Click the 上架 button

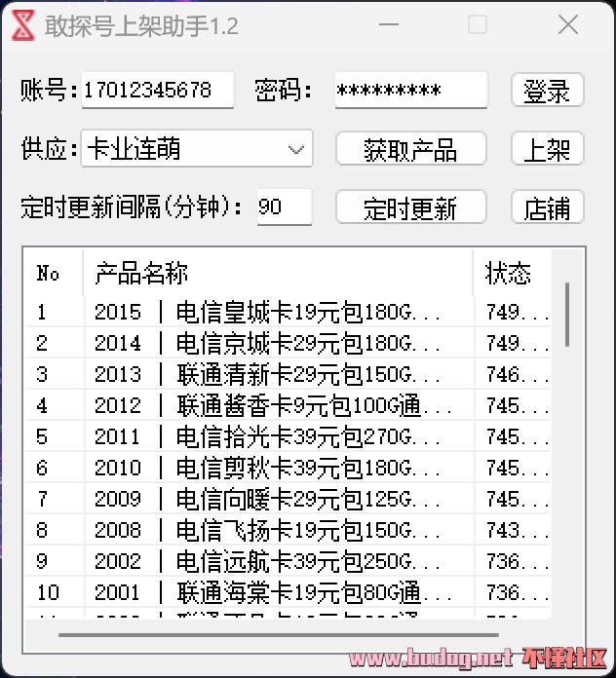click(548, 148)
